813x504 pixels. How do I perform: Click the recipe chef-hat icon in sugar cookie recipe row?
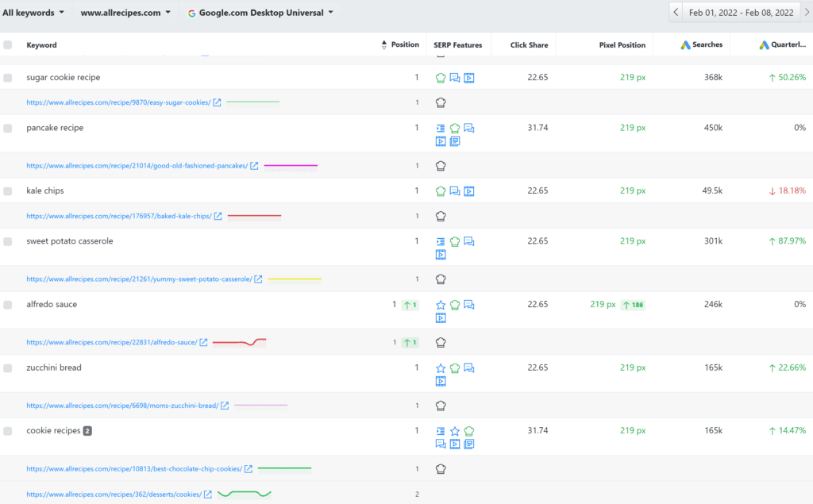tap(440, 78)
